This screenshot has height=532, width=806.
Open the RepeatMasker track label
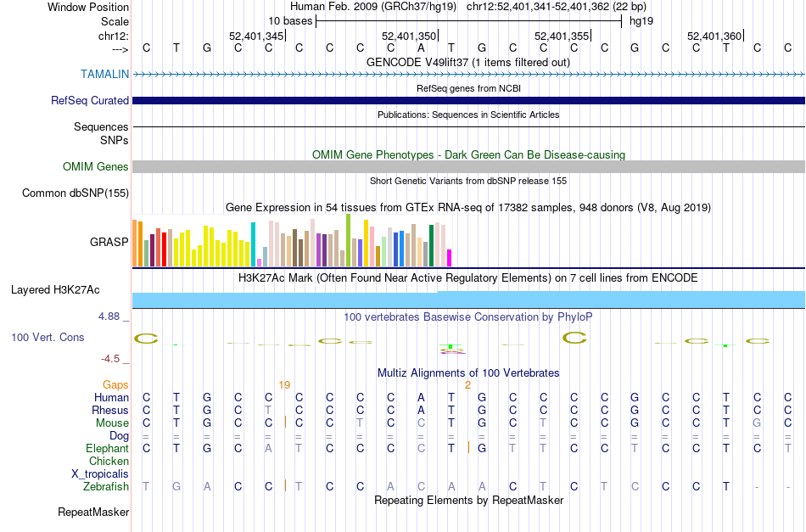[x=93, y=512]
